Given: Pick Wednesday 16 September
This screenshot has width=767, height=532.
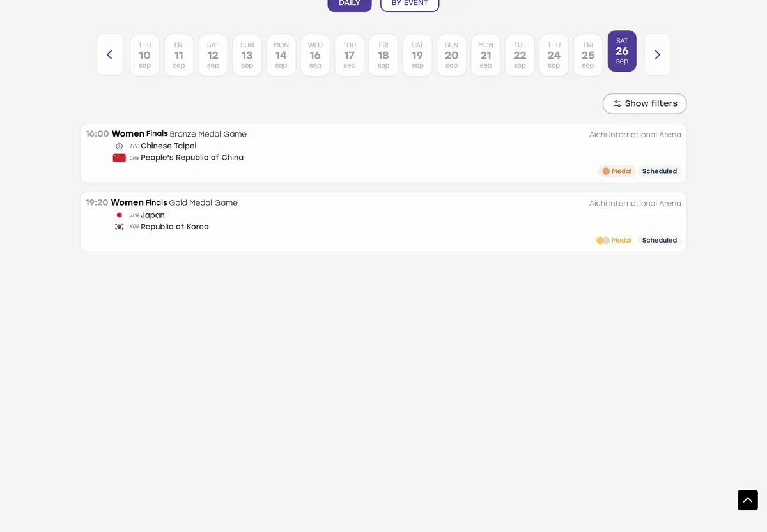Looking at the screenshot, I should (x=315, y=55).
